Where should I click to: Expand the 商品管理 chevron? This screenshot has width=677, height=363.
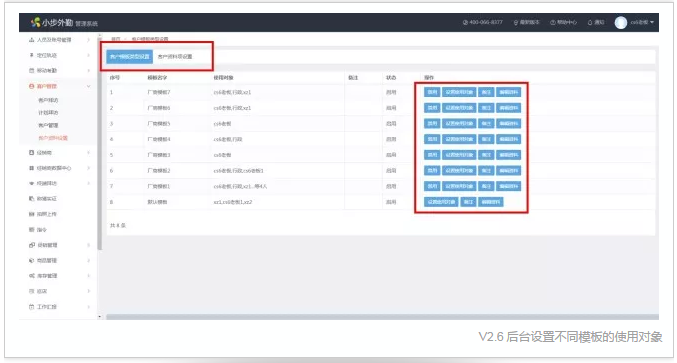pyautogui.click(x=89, y=260)
